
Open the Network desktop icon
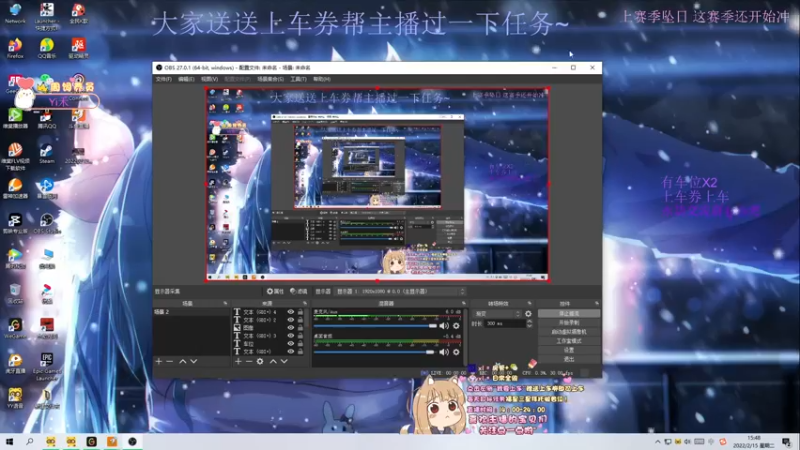click(15, 14)
